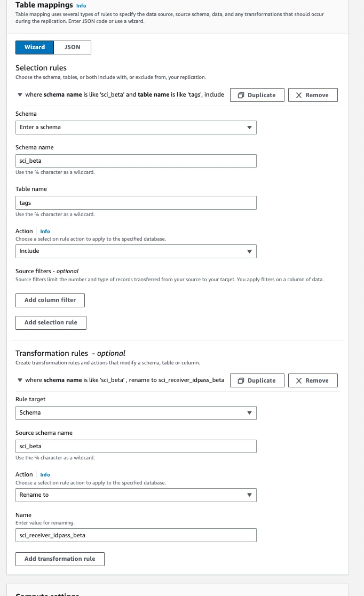Remove the selection rule

pyautogui.click(x=313, y=95)
